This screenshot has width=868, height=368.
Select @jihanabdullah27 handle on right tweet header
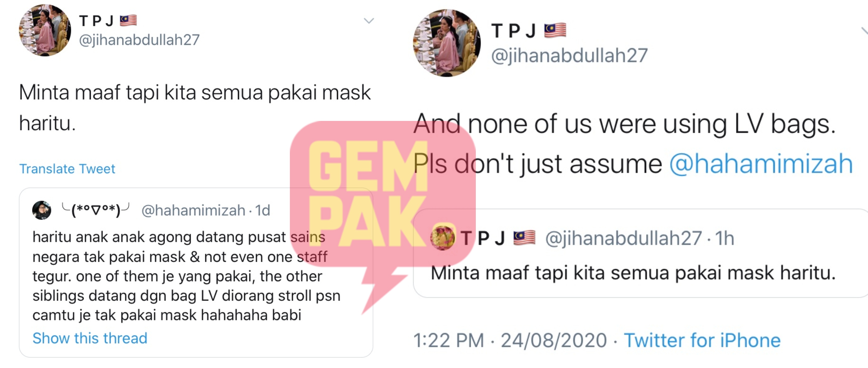point(569,55)
